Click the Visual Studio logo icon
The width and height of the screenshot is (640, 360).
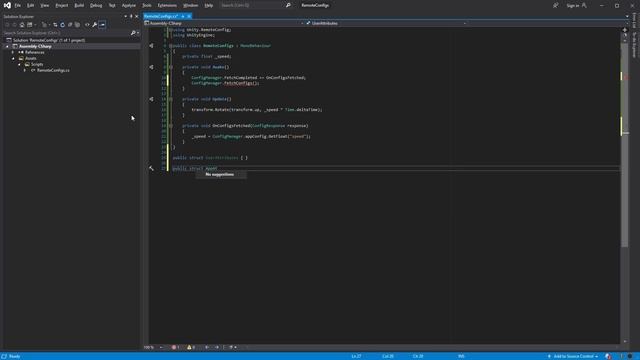coord(7,5)
